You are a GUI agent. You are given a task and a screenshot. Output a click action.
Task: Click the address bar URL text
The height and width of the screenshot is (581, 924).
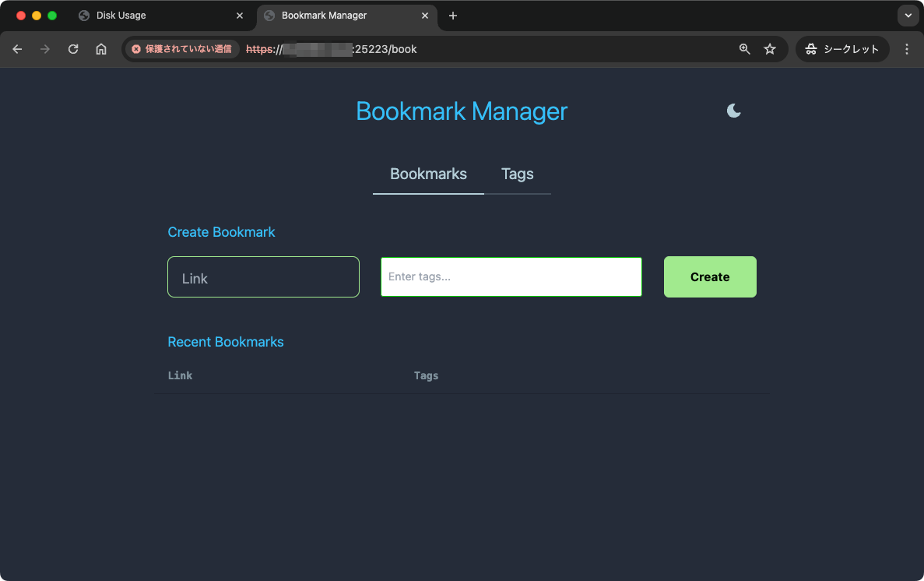[x=331, y=49]
